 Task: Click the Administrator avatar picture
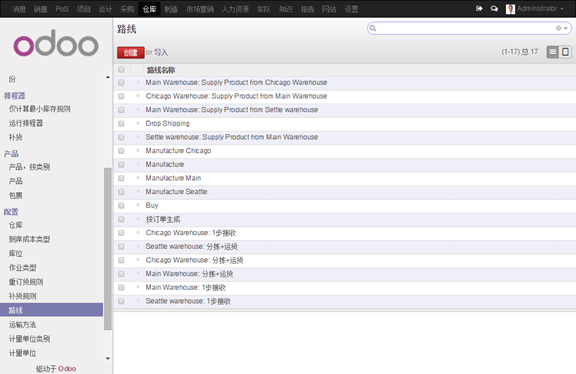pyautogui.click(x=510, y=9)
